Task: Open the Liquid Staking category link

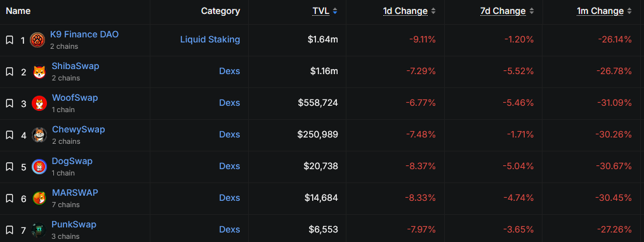Action: (x=210, y=39)
